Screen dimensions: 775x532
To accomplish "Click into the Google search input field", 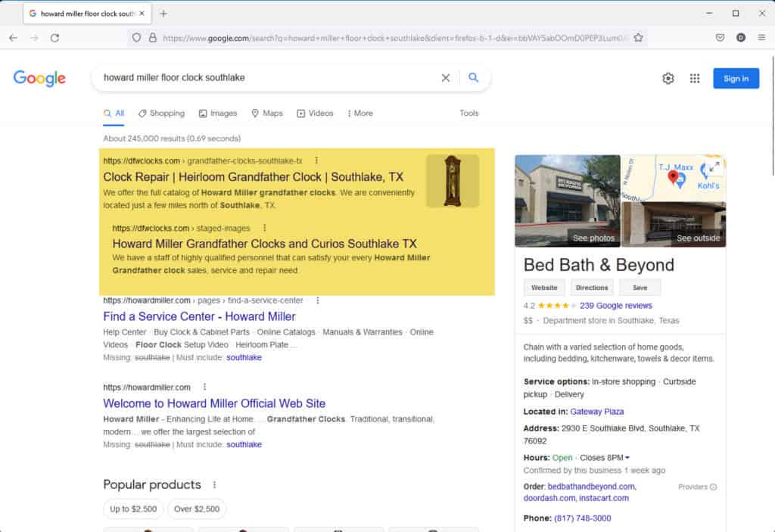I will (267, 78).
